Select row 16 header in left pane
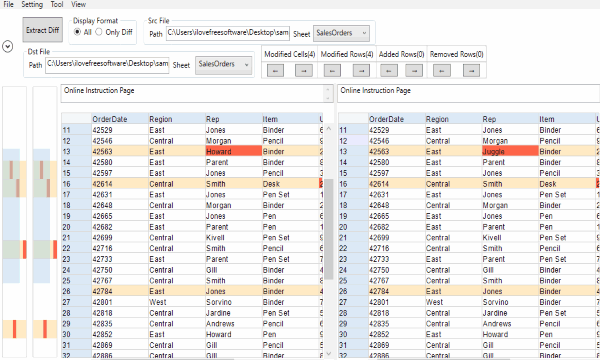600x360 pixels. click(x=76, y=184)
